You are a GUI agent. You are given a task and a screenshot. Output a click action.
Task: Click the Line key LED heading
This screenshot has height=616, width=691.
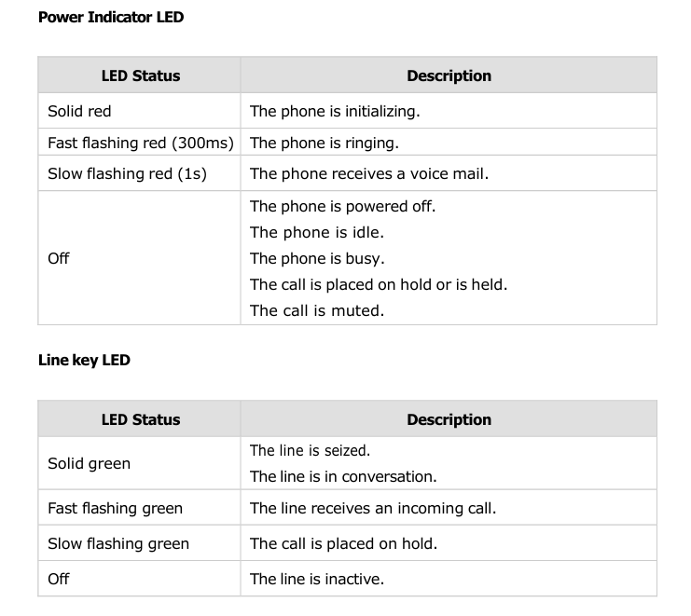click(84, 360)
